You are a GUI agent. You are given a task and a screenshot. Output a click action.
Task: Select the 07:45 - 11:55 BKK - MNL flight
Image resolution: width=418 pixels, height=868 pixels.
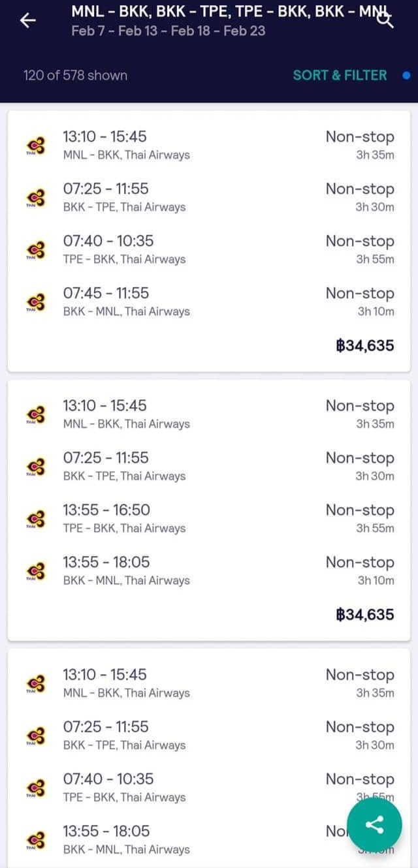[x=209, y=302]
